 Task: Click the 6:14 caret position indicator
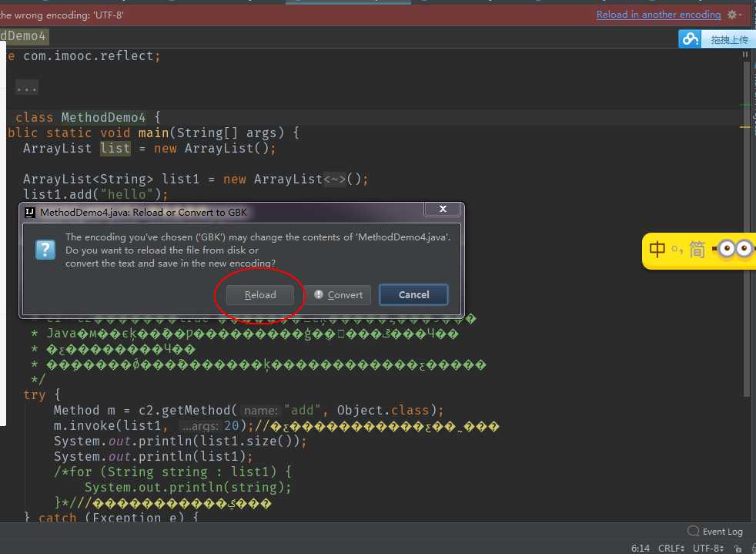coord(641,548)
